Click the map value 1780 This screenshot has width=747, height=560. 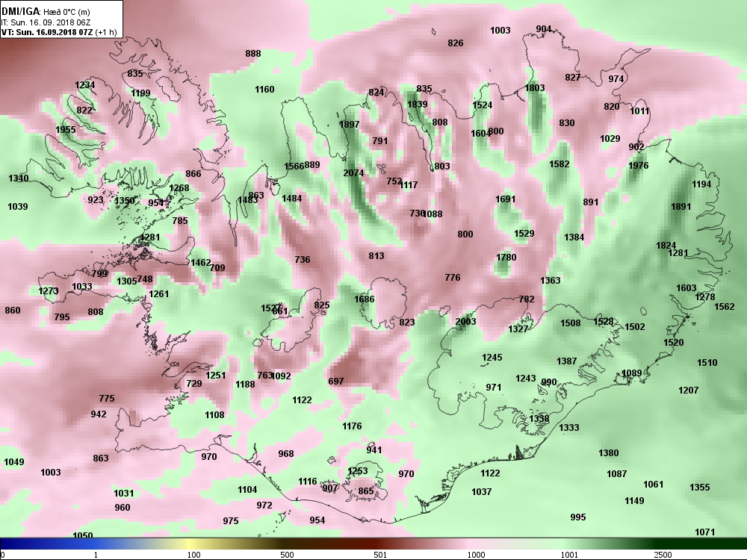(506, 257)
